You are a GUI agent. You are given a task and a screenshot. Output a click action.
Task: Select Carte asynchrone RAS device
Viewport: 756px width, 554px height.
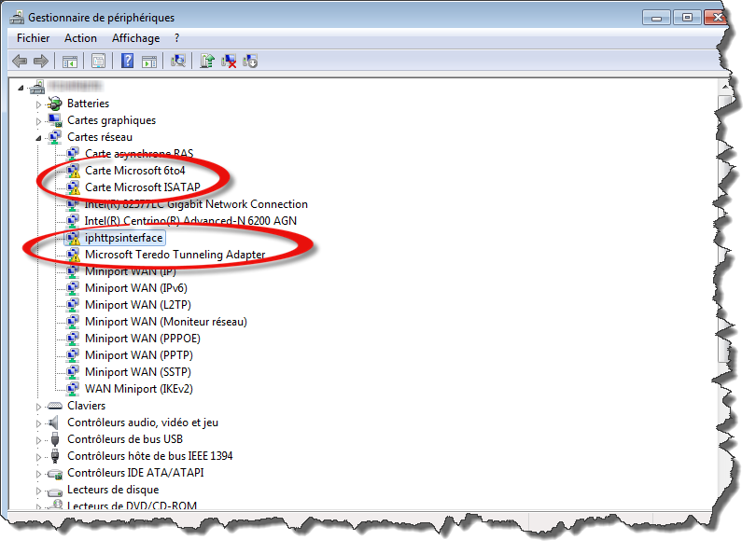click(139, 154)
